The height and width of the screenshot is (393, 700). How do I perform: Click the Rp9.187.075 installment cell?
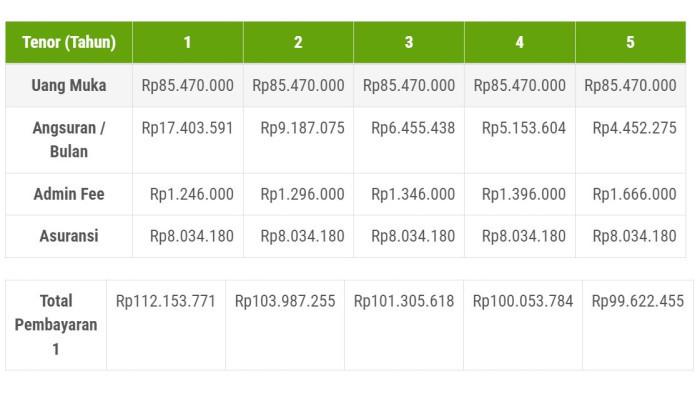pos(298,140)
